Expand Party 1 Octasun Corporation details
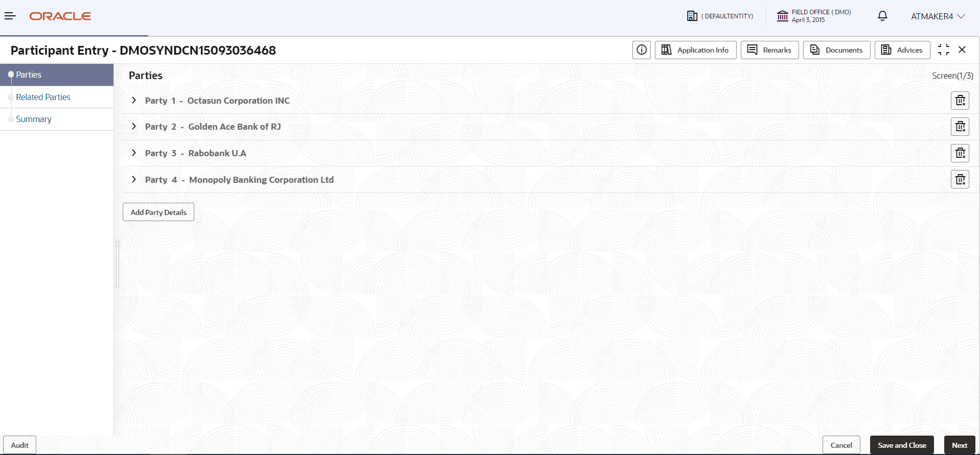 (x=134, y=101)
